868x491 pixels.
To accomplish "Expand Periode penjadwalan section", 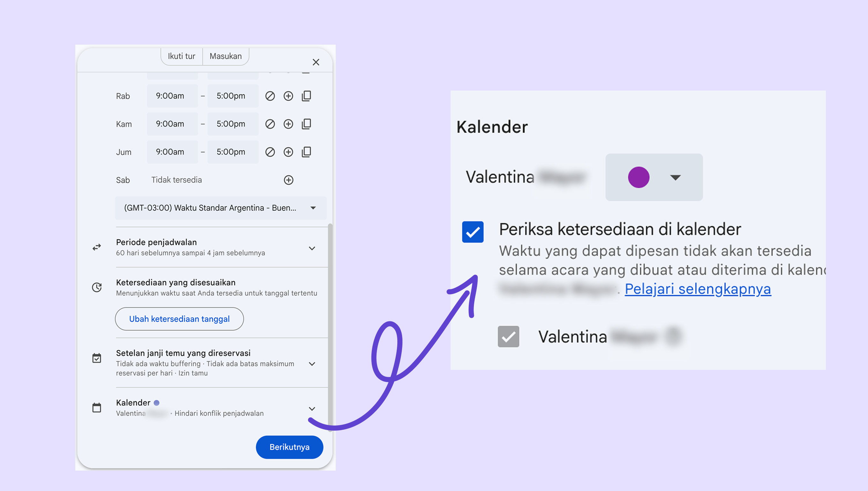I will pyautogui.click(x=312, y=248).
